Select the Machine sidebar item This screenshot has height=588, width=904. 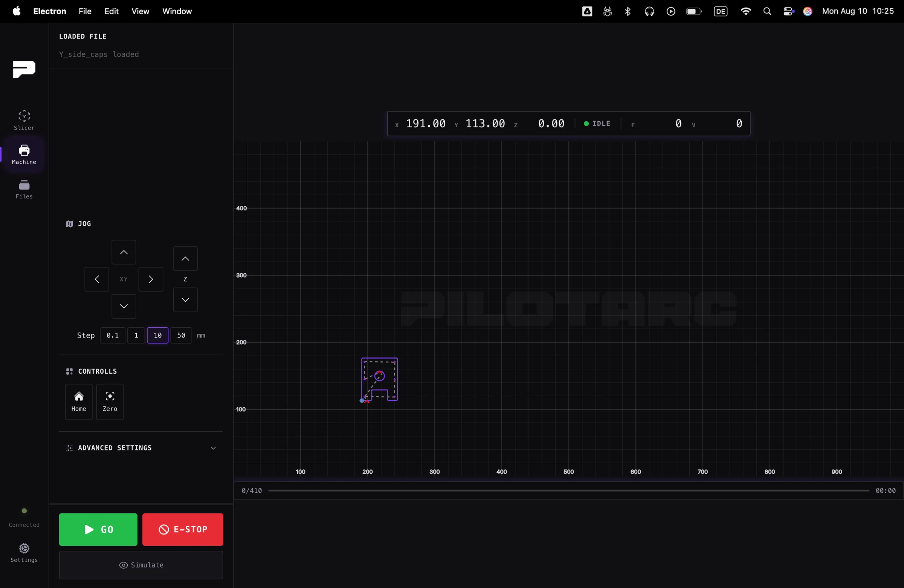pyautogui.click(x=24, y=154)
